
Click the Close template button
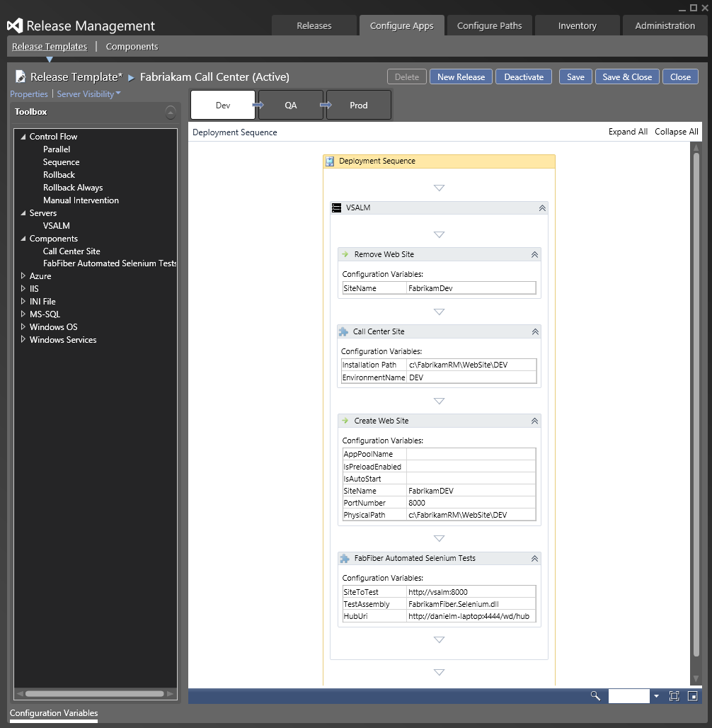point(680,77)
